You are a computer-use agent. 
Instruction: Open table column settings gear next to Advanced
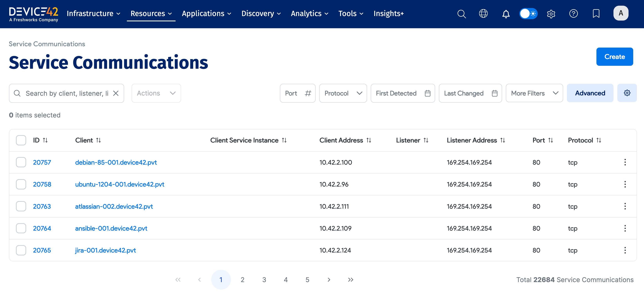[x=627, y=93]
